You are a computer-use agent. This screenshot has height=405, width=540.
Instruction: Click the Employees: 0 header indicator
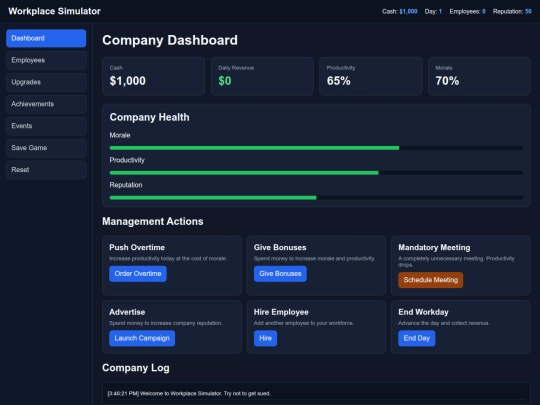467,12
